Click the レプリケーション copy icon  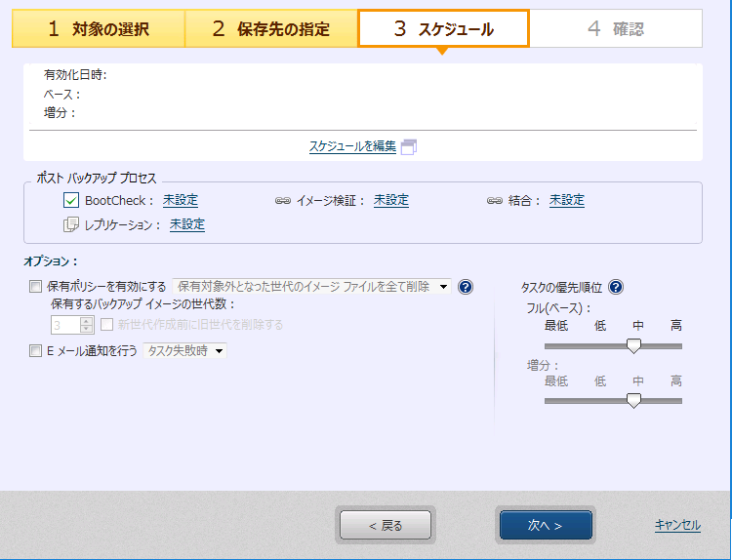point(70,224)
